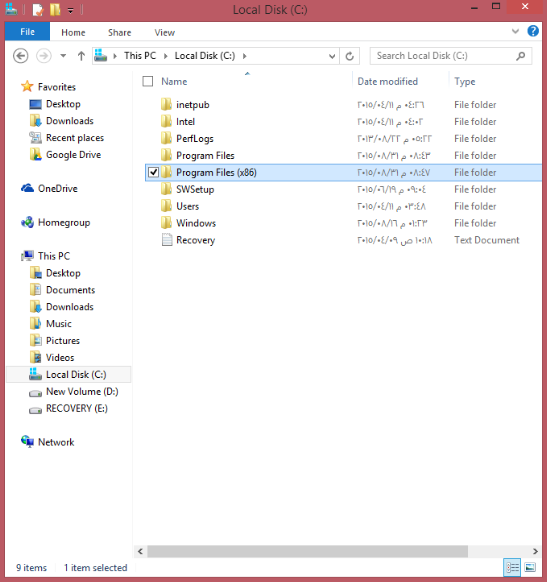The height and width of the screenshot is (582, 547).
Task: Open the File menu tab
Action: pos(27,32)
